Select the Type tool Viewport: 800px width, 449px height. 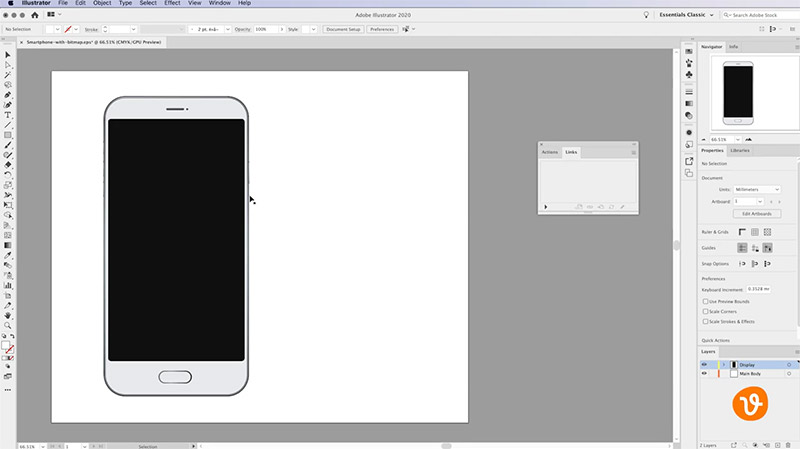pos(8,115)
